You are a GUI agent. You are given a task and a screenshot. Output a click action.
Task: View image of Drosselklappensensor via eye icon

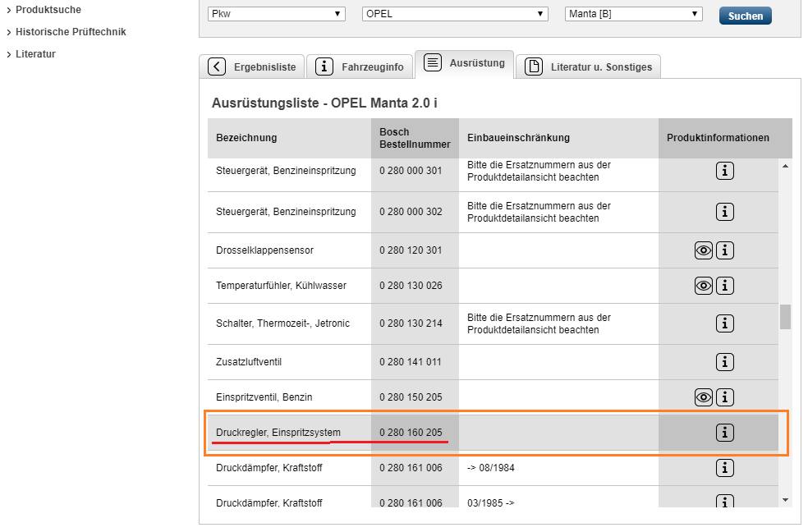[x=704, y=250]
